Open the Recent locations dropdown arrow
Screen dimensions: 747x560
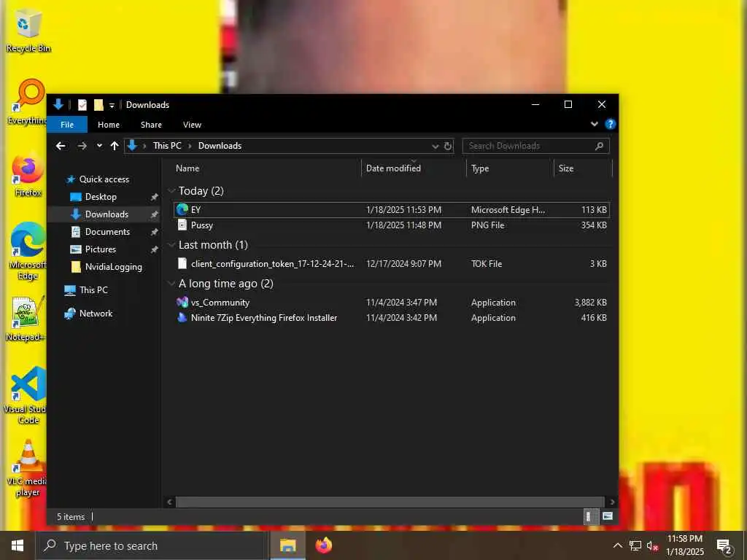click(99, 146)
